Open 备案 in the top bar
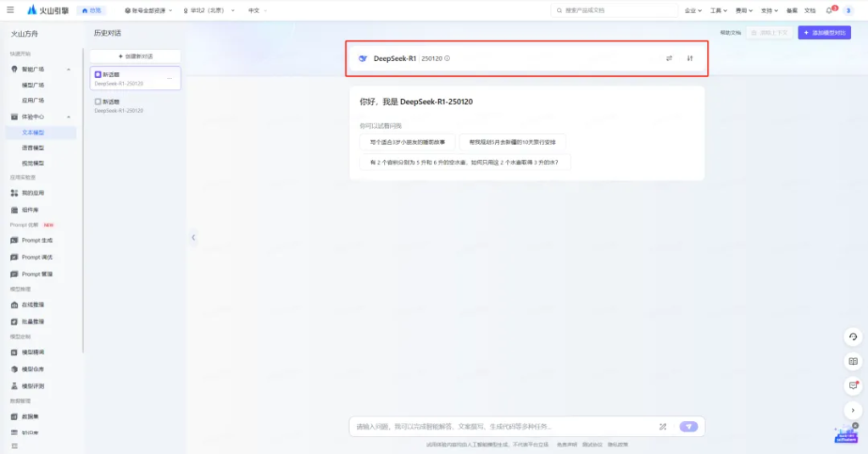Screen dimensions: 868x454 tap(793, 10)
